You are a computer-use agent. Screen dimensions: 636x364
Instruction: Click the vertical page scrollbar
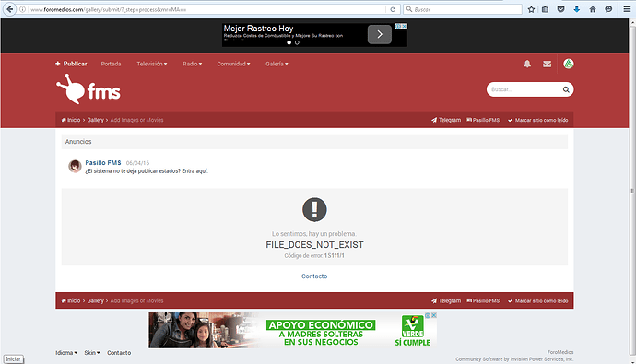coord(632,191)
